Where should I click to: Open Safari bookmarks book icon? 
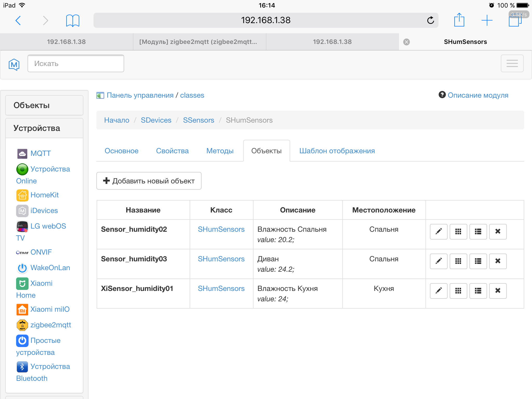click(72, 21)
